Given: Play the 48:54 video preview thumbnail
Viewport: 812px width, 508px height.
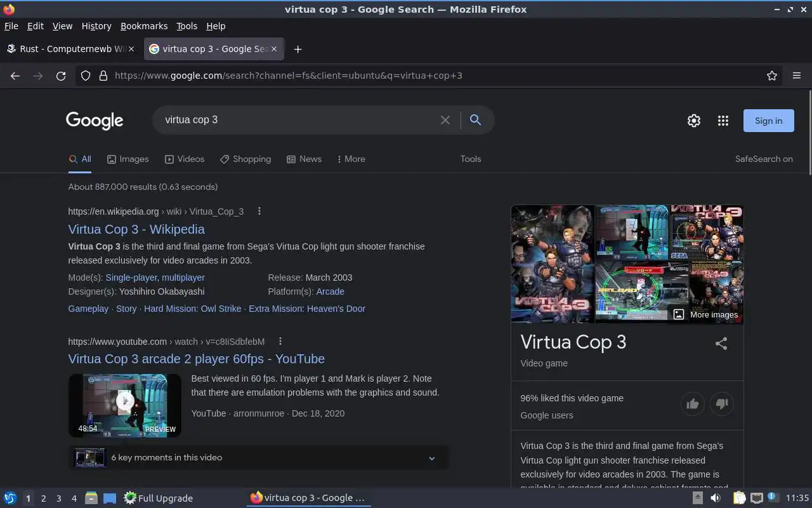Looking at the screenshot, I should point(125,405).
